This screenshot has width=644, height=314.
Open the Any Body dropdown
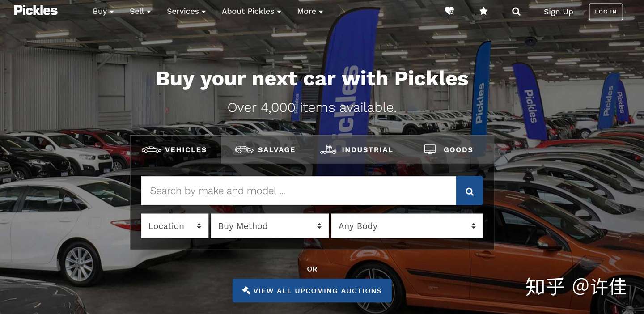point(407,226)
